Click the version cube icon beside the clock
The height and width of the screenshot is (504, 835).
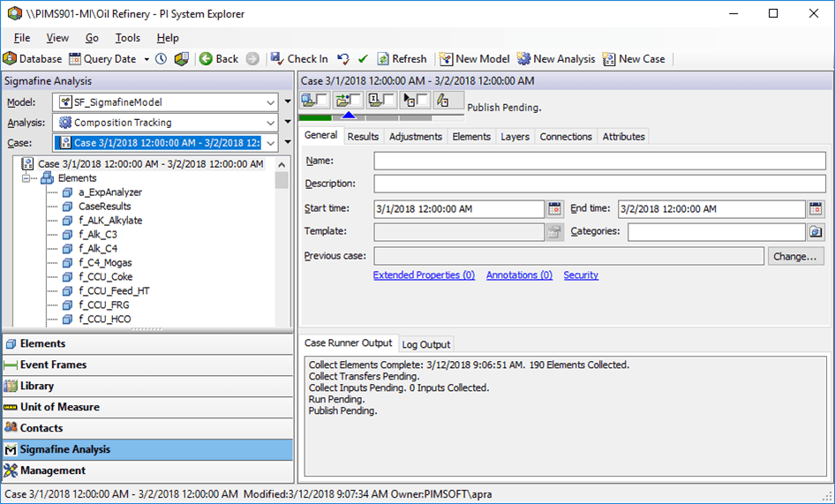tap(182, 59)
